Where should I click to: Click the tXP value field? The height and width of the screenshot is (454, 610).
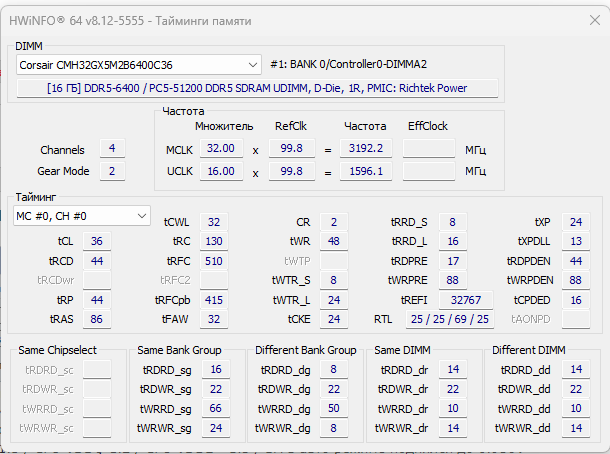[576, 222]
